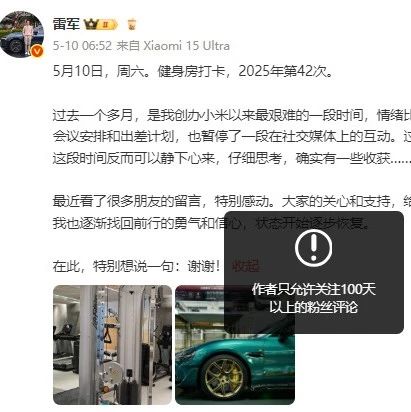Click the 5-10 06:52 post timestamp
The image size is (411, 412).
click(x=82, y=46)
